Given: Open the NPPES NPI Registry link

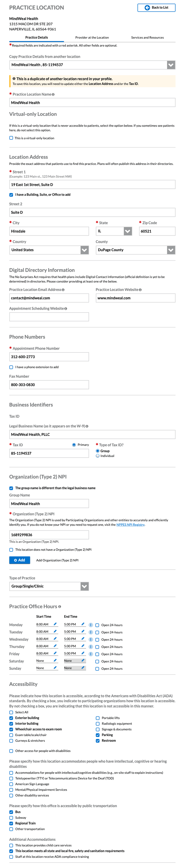Looking at the screenshot, I should 130,525.
